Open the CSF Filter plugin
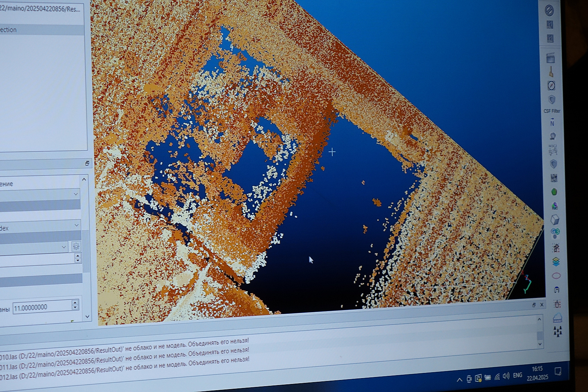Screen dimensions: 588x392 tap(552, 100)
